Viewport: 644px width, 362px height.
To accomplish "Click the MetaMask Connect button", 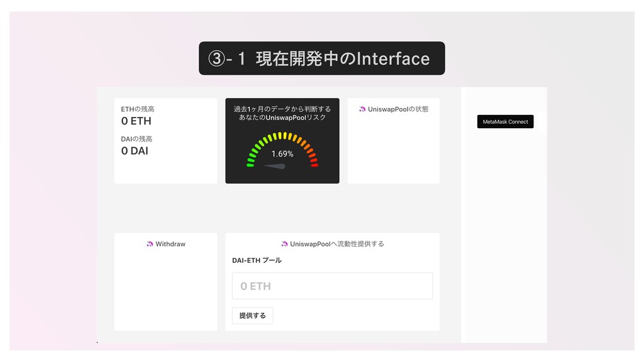I will coord(505,121).
